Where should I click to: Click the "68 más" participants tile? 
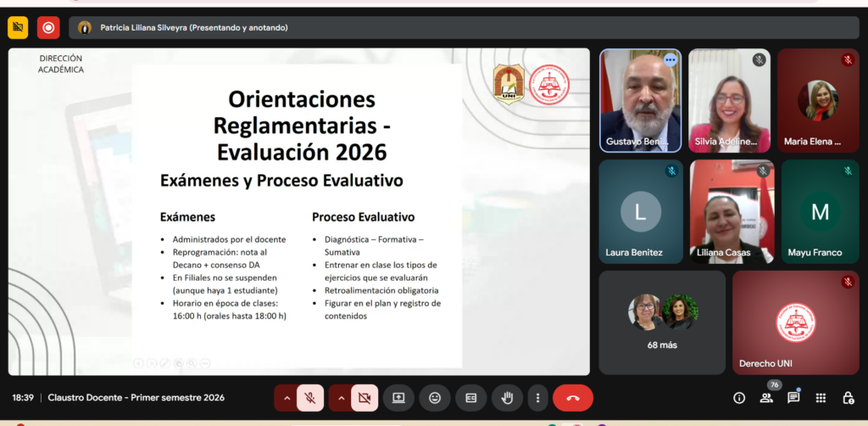[661, 322]
